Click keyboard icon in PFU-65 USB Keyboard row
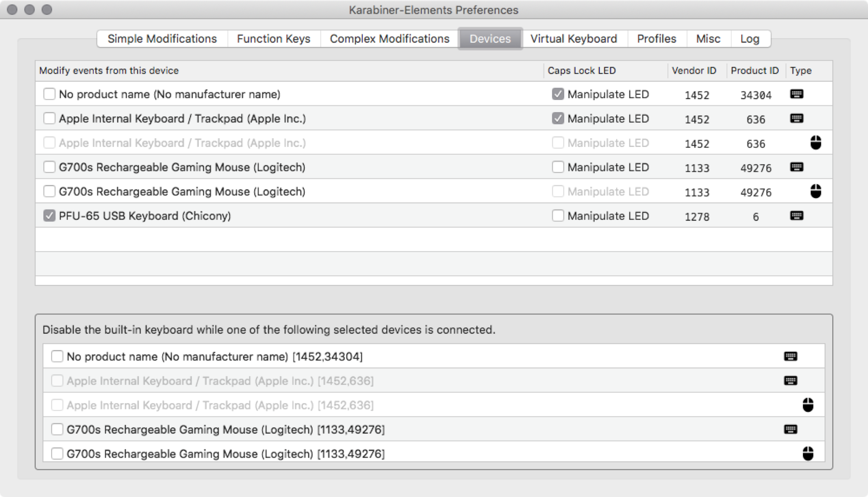Image resolution: width=868 pixels, height=497 pixels. 796,216
